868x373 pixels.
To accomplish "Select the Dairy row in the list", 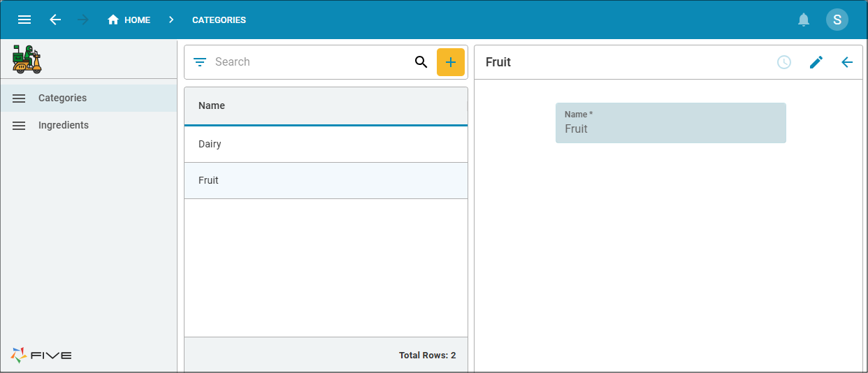I will (x=326, y=145).
